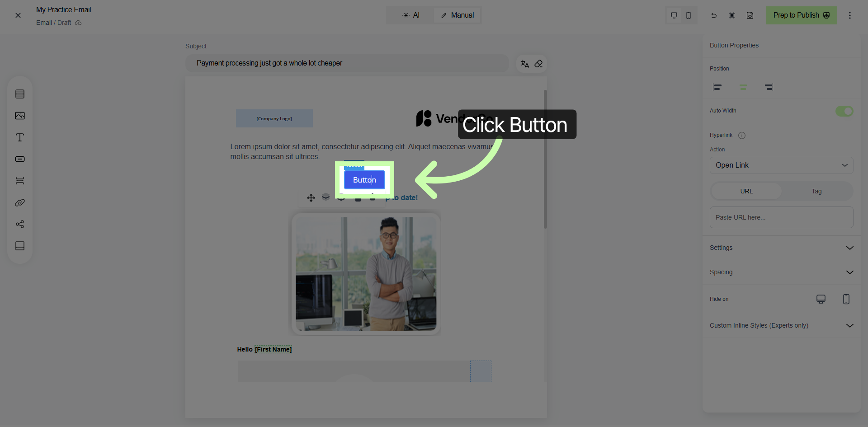Viewport: 868px width, 427px height.
Task: Open the Action dropdown showing Open Link
Action: [x=781, y=165]
